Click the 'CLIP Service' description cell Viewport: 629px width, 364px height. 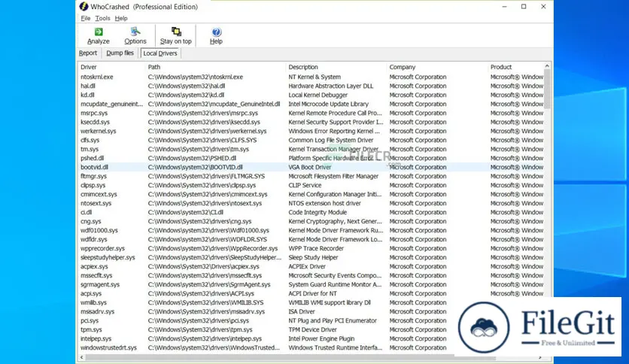[x=305, y=185]
